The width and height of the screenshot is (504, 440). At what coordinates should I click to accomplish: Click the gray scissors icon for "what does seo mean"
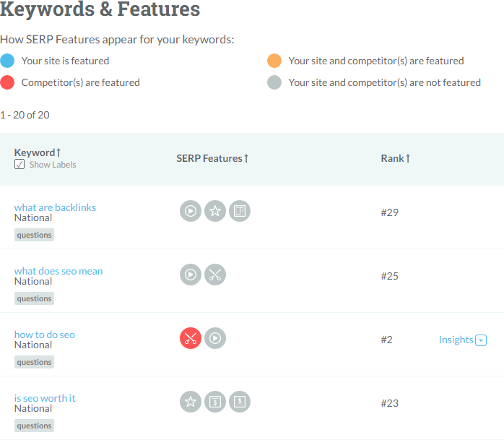(215, 275)
